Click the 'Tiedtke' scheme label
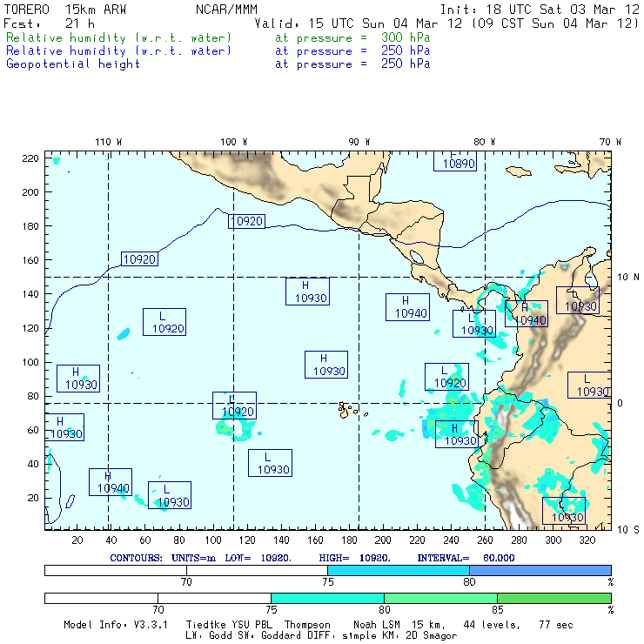This screenshot has width=644, height=644. 205,625
